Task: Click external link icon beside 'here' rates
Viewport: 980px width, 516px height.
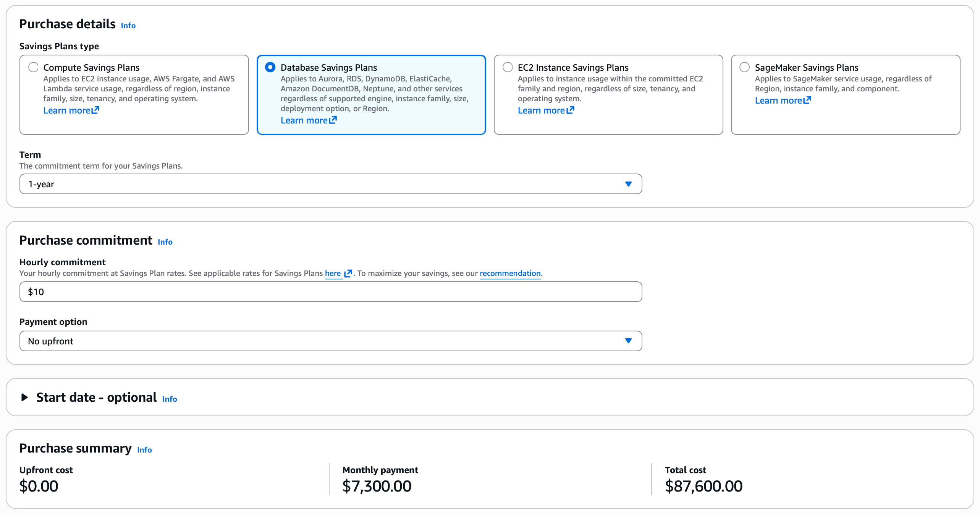Action: (348, 273)
